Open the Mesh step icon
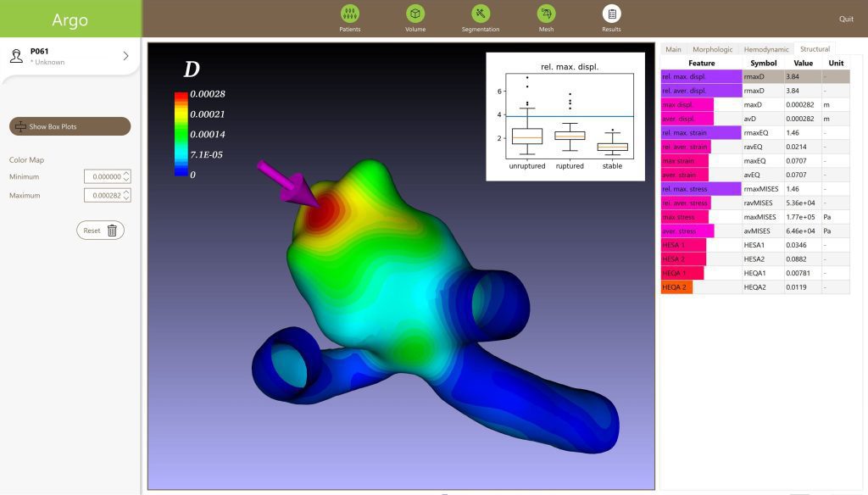This screenshot has width=868, height=495. [546, 14]
